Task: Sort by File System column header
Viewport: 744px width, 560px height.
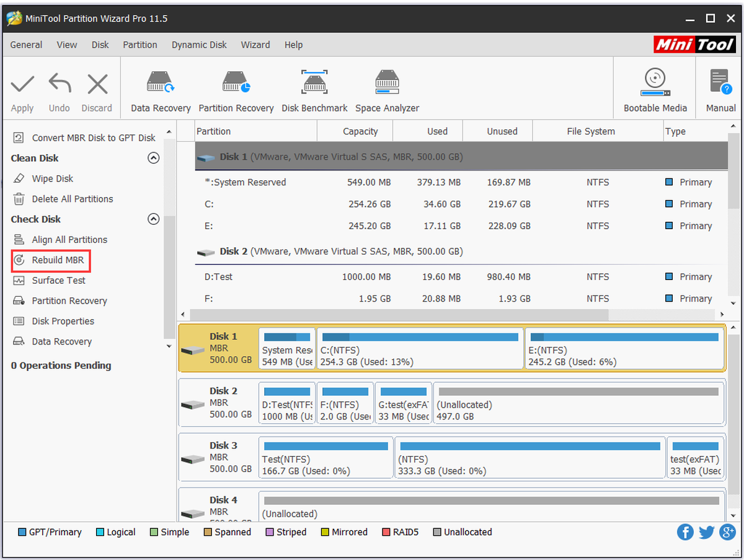Action: pyautogui.click(x=598, y=131)
